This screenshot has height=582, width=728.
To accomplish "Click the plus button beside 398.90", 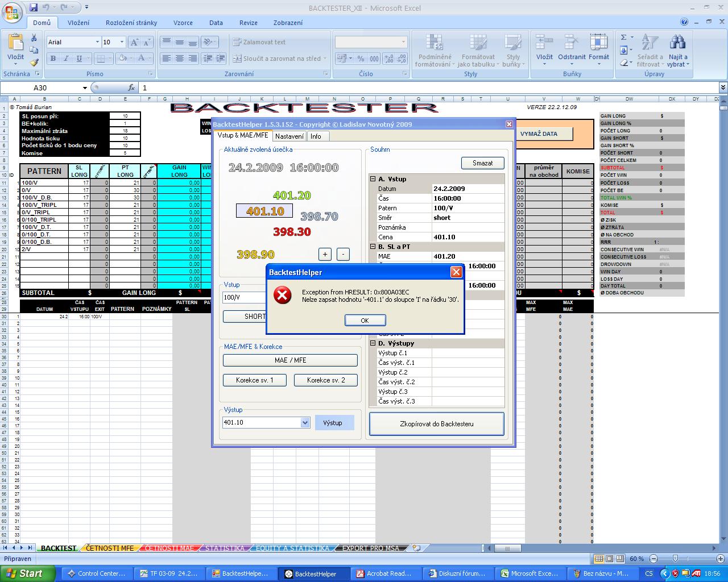I will (x=325, y=254).
